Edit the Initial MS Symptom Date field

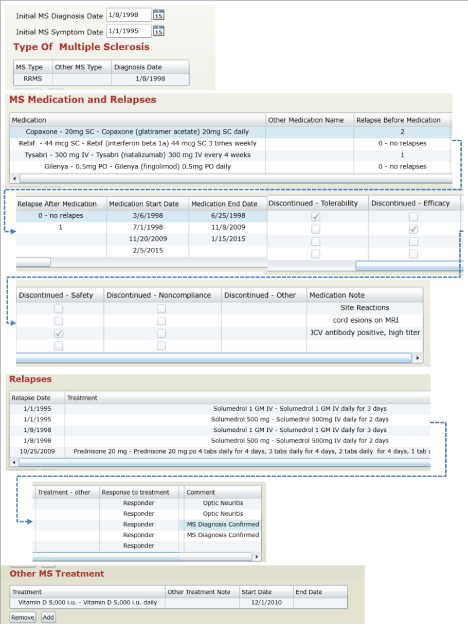[x=129, y=31]
